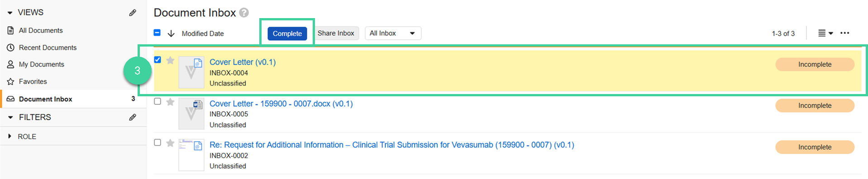Collapse the VIEWS section

[x=10, y=13]
